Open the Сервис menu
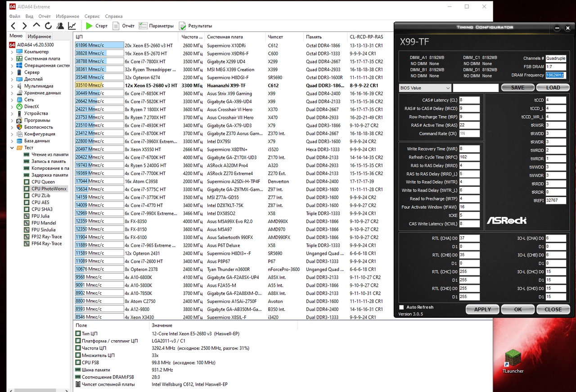 [92, 16]
